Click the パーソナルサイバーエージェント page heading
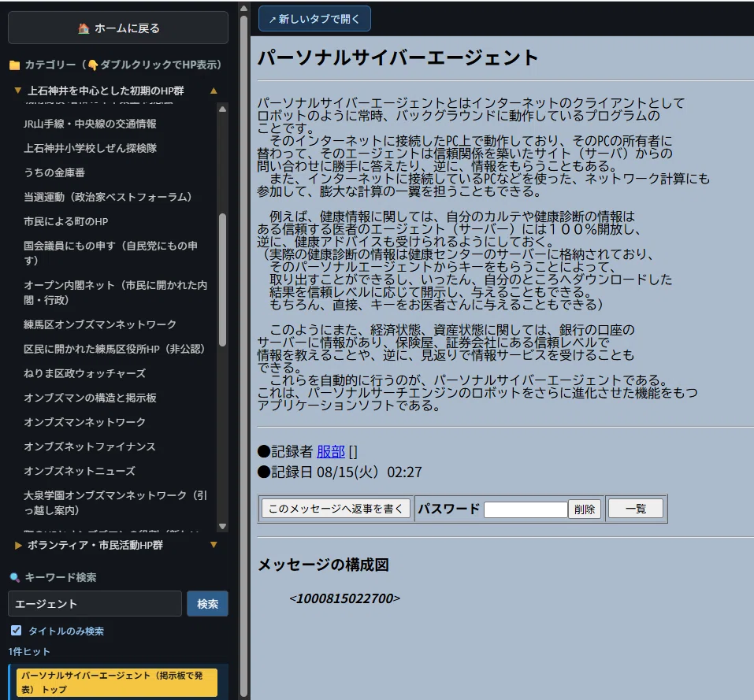Image resolution: width=754 pixels, height=700 pixels. [x=398, y=57]
